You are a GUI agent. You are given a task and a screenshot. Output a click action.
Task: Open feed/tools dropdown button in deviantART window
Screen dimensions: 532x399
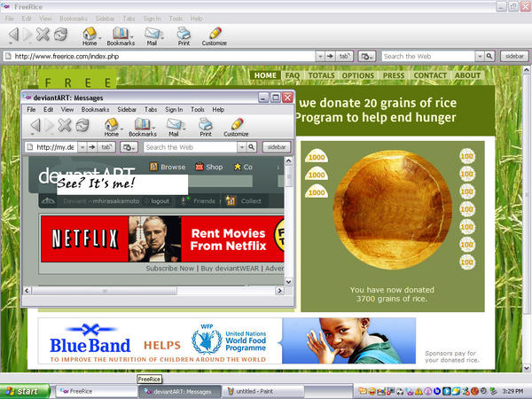[129, 147]
